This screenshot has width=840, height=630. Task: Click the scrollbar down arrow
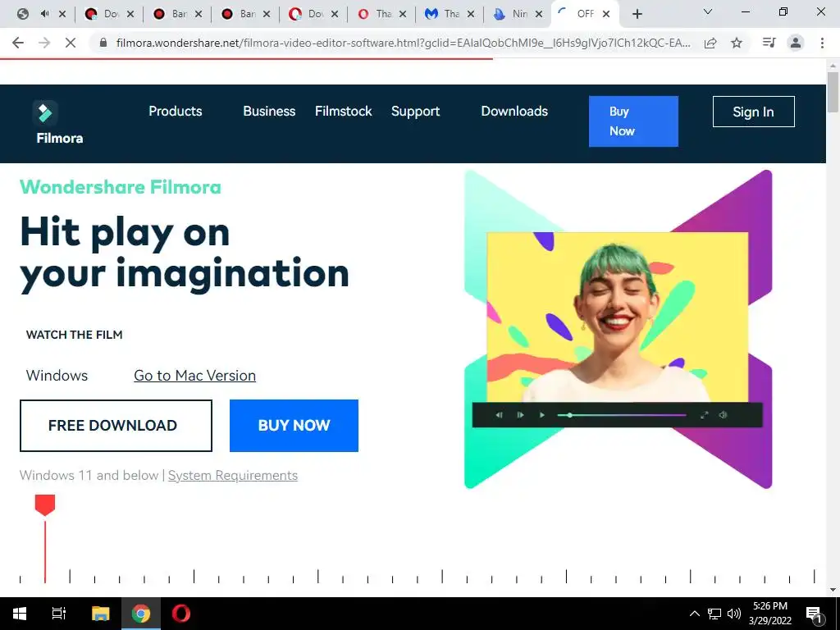click(x=833, y=590)
